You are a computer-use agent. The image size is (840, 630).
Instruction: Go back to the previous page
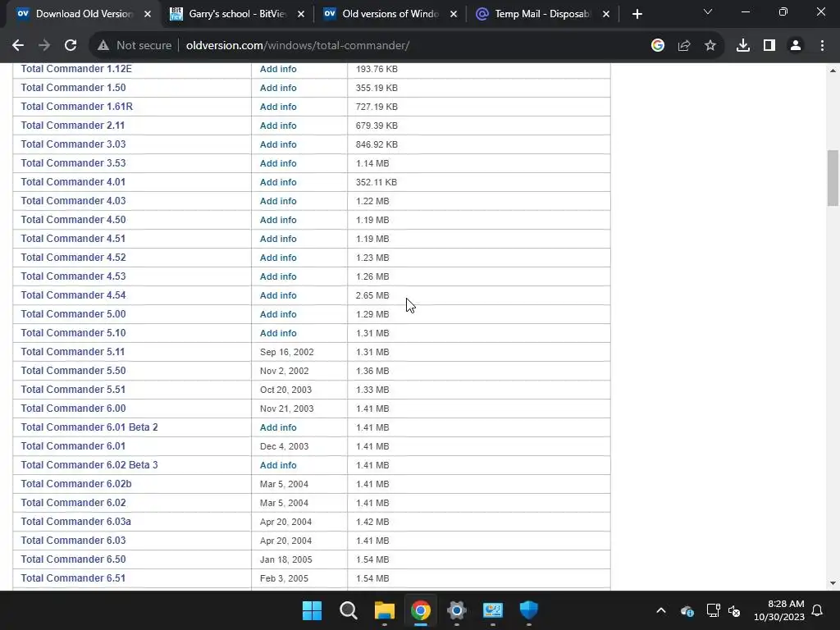(18, 46)
